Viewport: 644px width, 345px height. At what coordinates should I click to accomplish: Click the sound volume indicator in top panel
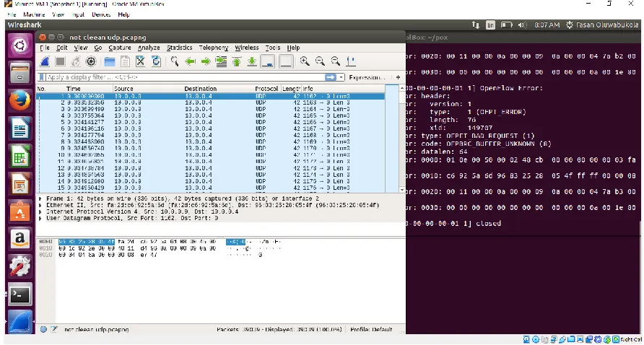point(522,25)
